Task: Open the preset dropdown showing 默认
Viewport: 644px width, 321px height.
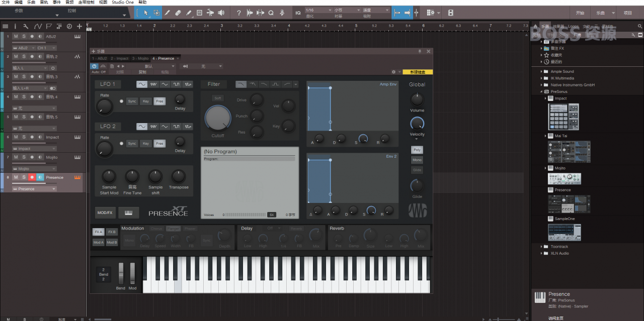Action: click(152, 66)
